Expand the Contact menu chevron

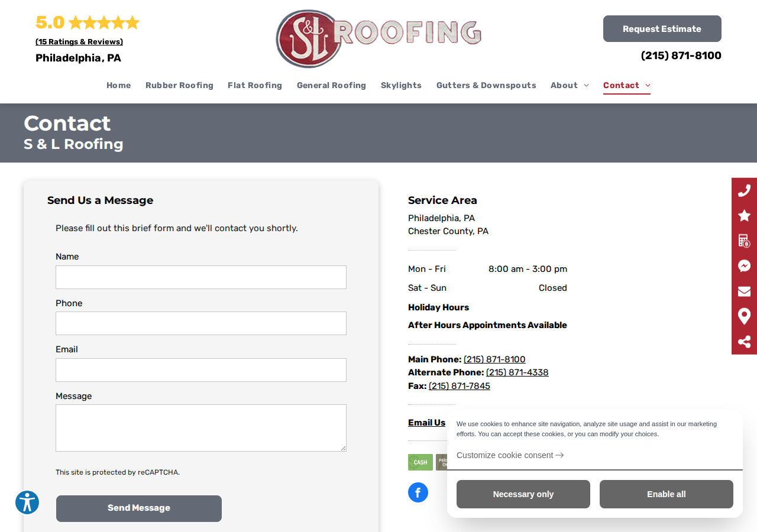[648, 86]
